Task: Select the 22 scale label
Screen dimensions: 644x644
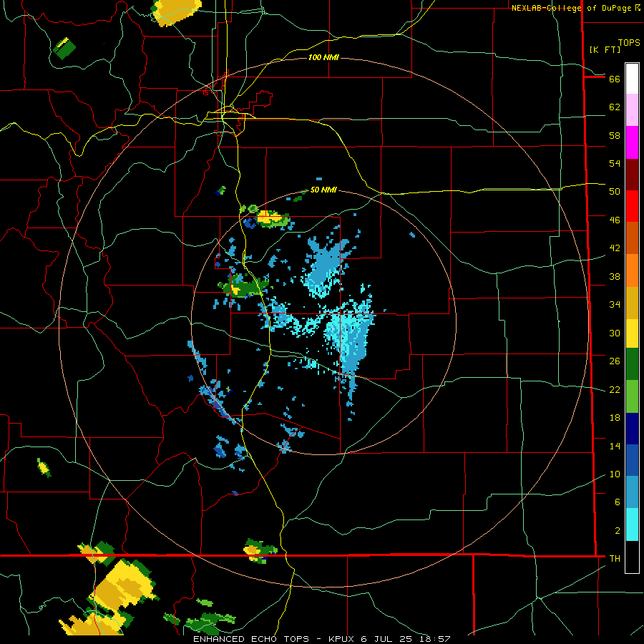Action: 615,389
